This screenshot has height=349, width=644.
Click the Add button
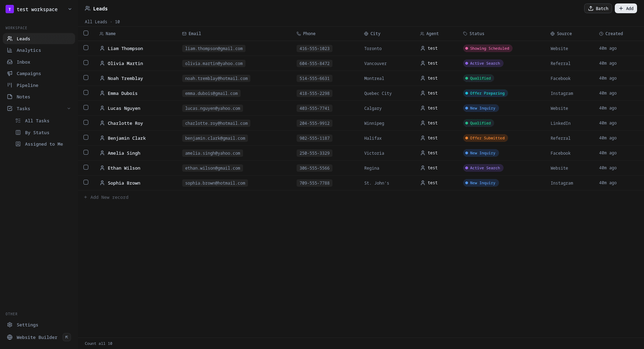626,8
